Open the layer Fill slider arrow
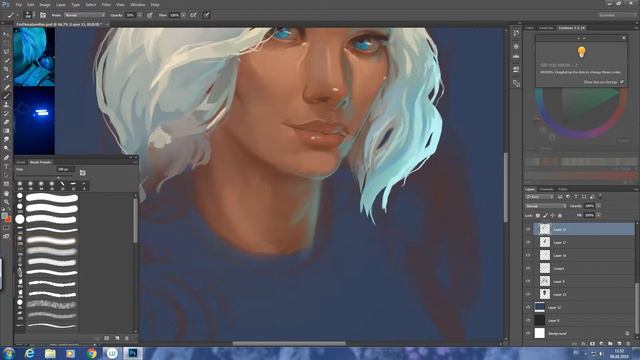640x360 pixels. pos(599,215)
